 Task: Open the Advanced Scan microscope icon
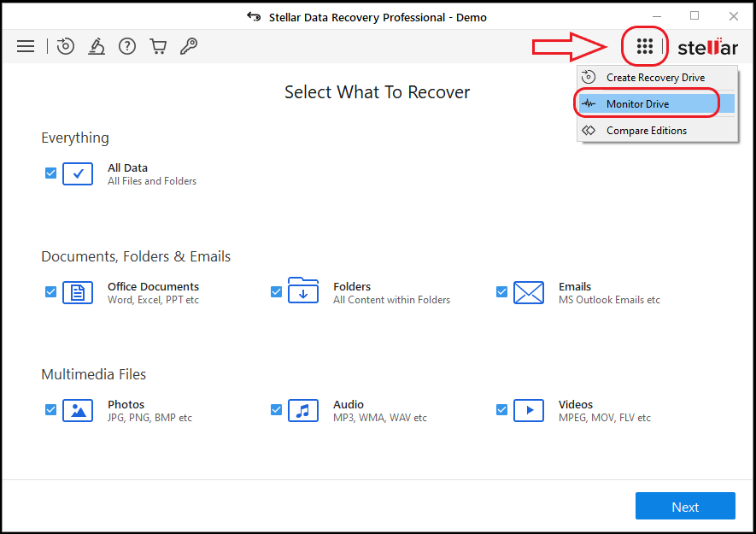pos(97,46)
